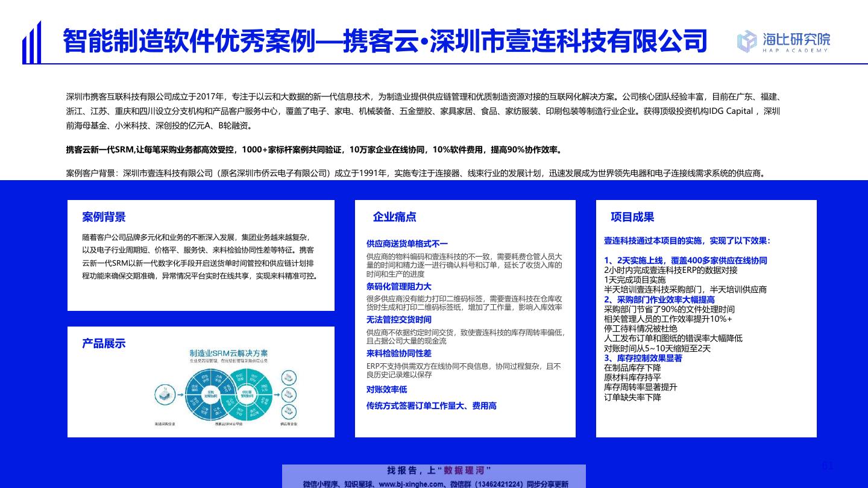Click the paragraph starting 深圳市携客互联科技有限公司成立于2017年
Viewport: 868px width, 488px height.
(x=424, y=111)
